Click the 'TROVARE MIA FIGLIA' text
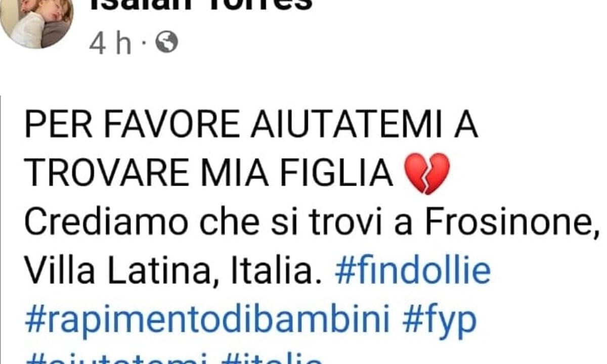Viewport: 607px width, 364px height. [209, 174]
